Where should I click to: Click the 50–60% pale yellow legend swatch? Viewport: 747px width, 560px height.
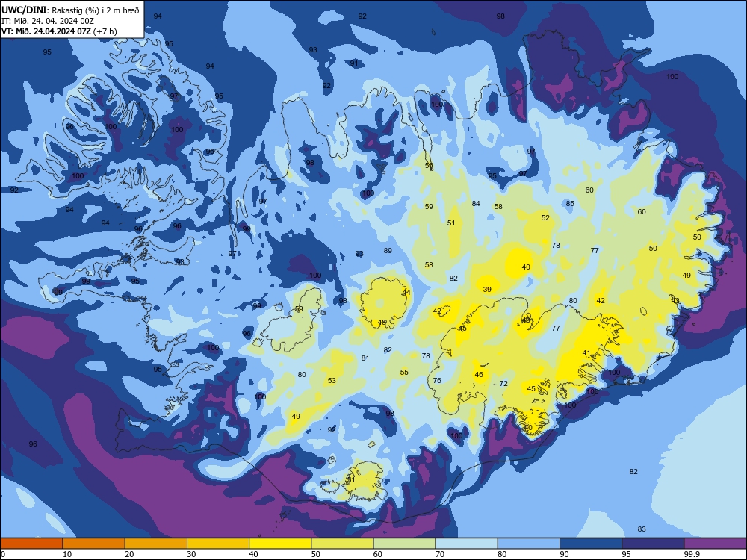pos(342,544)
